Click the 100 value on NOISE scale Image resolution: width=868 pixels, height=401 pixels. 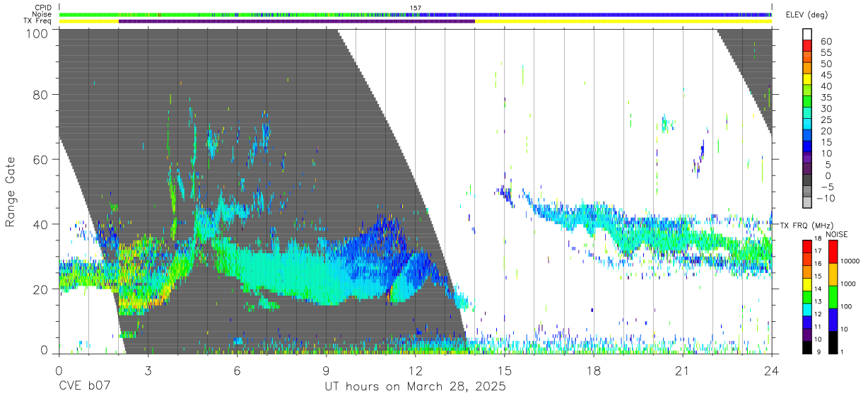click(845, 306)
